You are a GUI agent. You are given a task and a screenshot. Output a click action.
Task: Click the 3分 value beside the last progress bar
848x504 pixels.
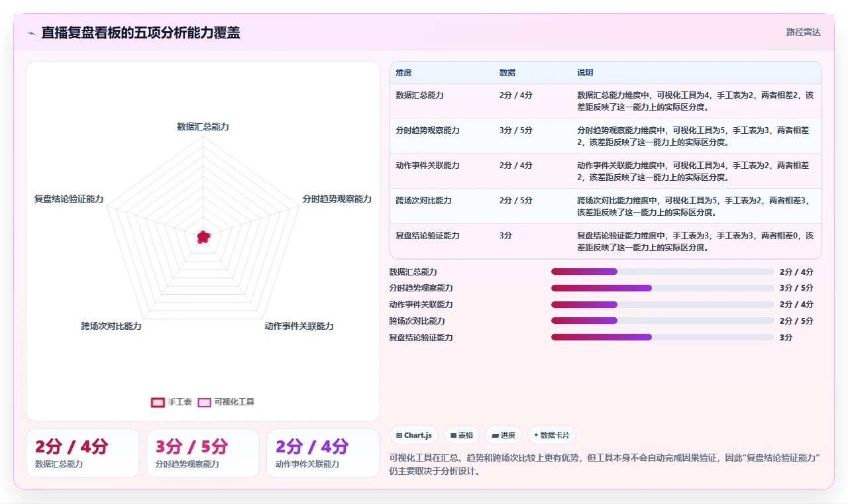point(786,337)
